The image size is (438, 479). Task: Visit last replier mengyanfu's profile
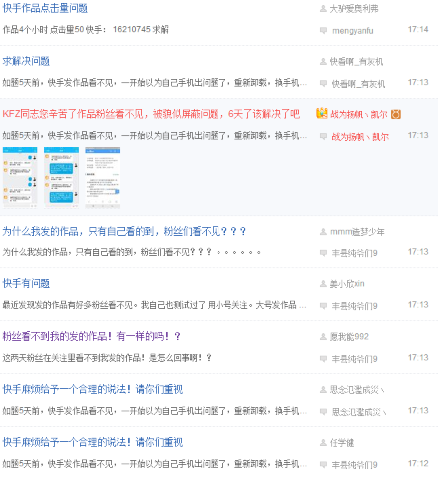click(353, 31)
